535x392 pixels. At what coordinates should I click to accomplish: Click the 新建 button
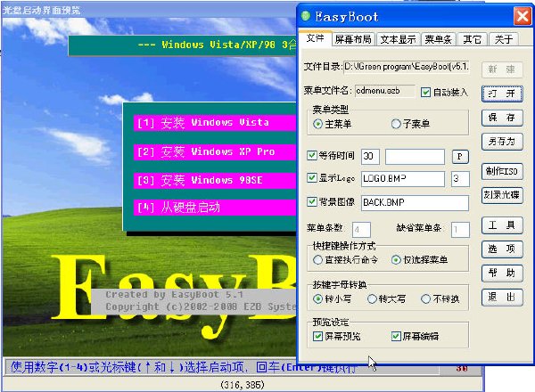coord(502,69)
